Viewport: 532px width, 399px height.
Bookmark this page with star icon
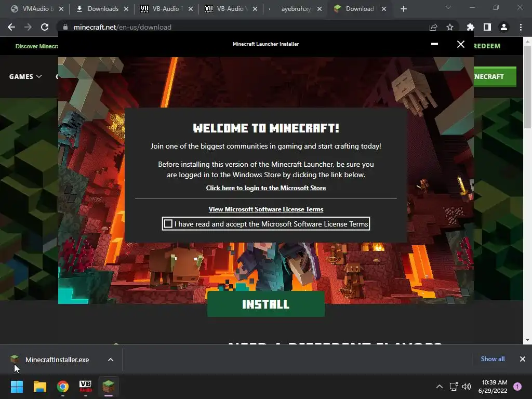450,27
